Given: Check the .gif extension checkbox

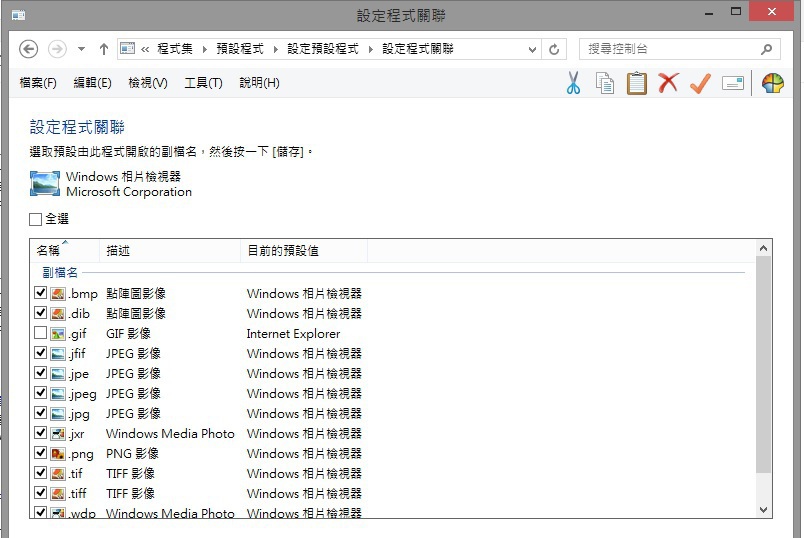Looking at the screenshot, I should (x=41, y=333).
